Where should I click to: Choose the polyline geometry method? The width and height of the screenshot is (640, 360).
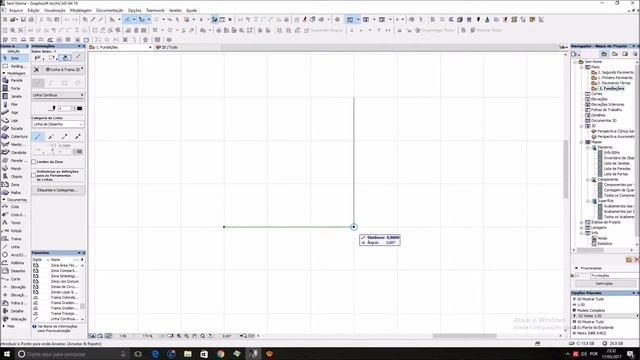coord(51,83)
